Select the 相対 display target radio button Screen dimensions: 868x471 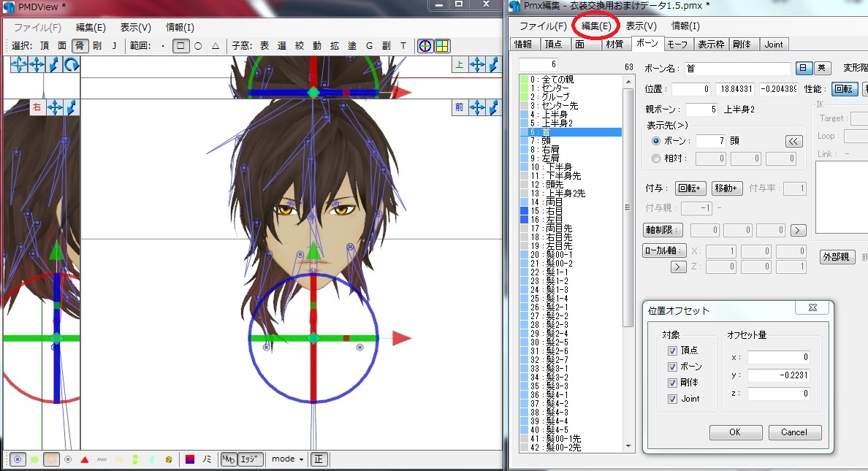656,158
